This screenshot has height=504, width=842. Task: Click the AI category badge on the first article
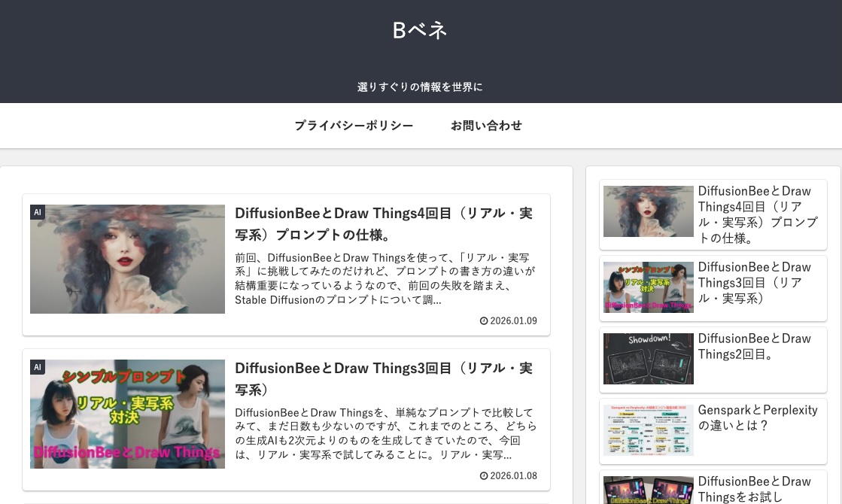(x=38, y=212)
